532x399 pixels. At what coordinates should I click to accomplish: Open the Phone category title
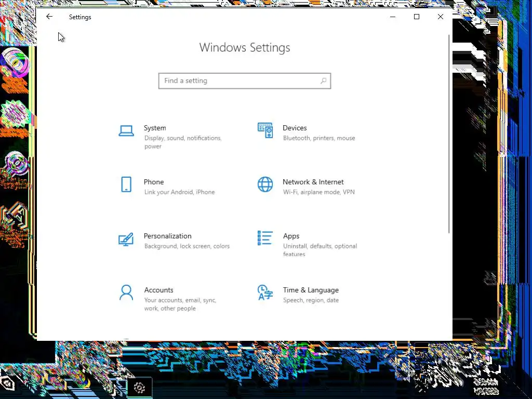[154, 182]
